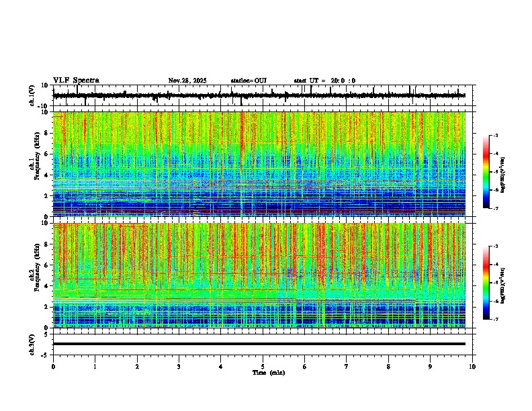The image size is (532, 411).
Task: Click the "VLF Spectra" title text
Action: (x=76, y=81)
